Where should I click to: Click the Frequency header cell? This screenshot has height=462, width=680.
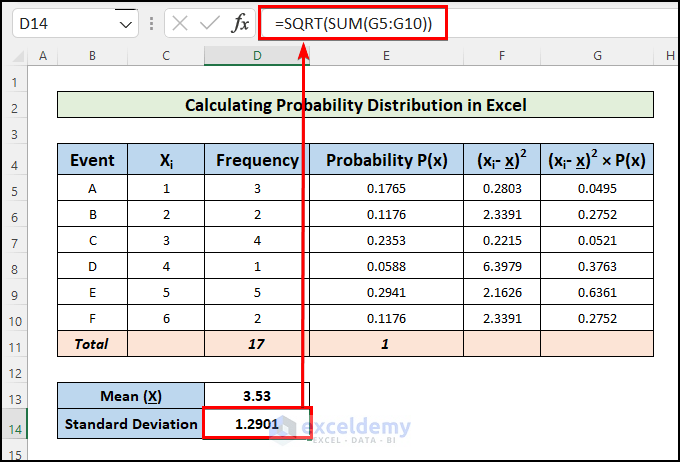257,160
